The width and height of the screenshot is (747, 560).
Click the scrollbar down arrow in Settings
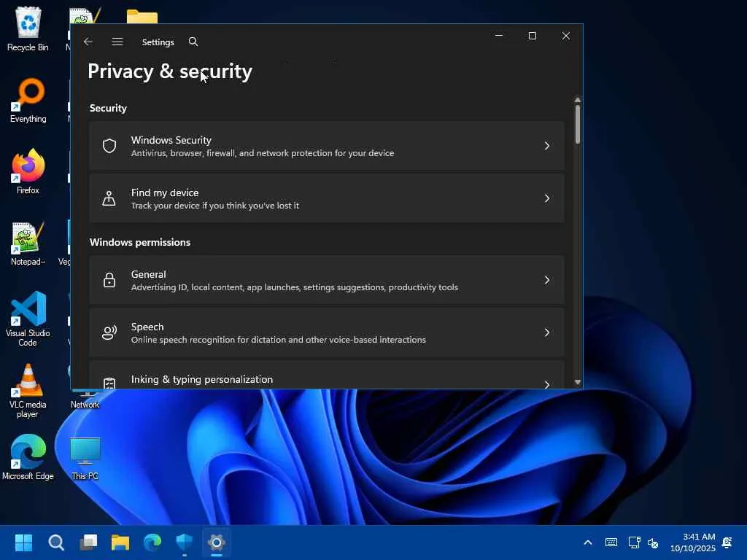coord(578,382)
